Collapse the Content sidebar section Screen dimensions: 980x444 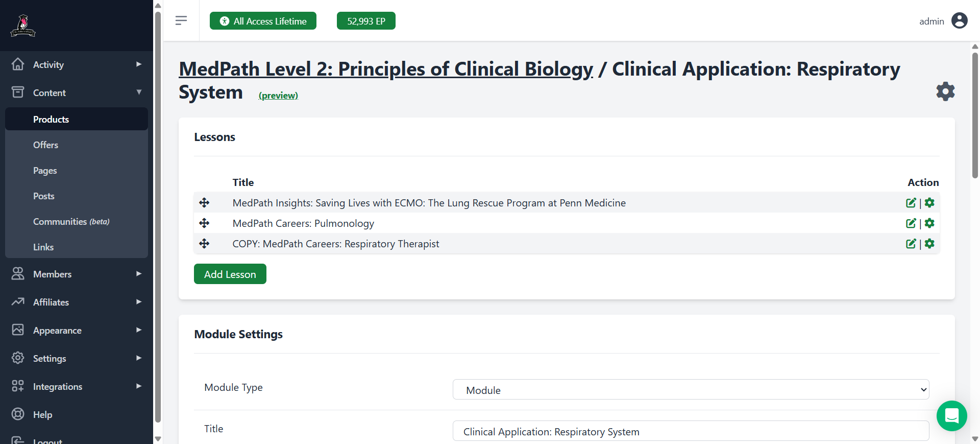[x=77, y=93]
